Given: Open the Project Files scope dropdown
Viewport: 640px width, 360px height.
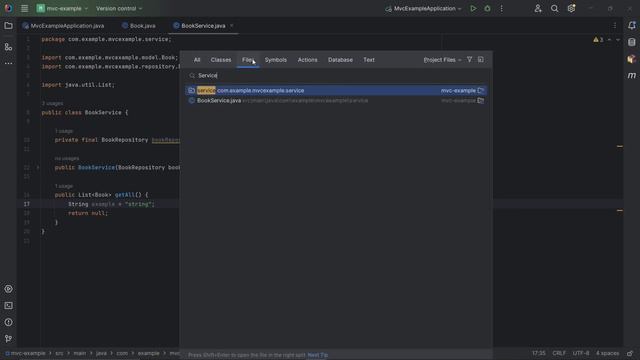Looking at the screenshot, I should (x=442, y=60).
